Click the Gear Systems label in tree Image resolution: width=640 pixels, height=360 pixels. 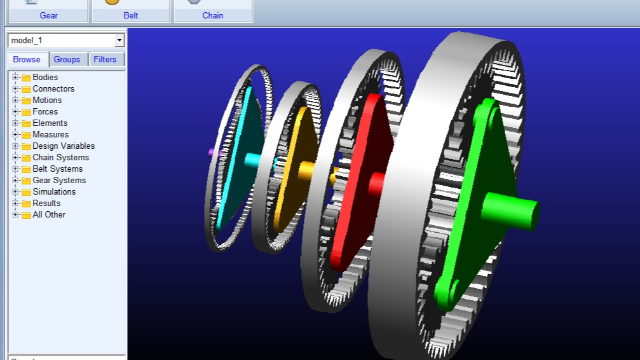click(x=59, y=180)
